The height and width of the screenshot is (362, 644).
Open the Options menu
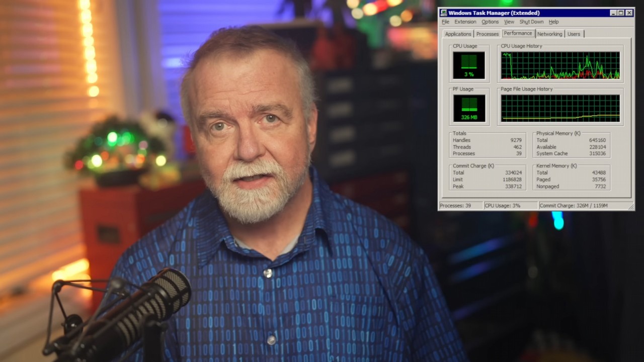point(490,22)
